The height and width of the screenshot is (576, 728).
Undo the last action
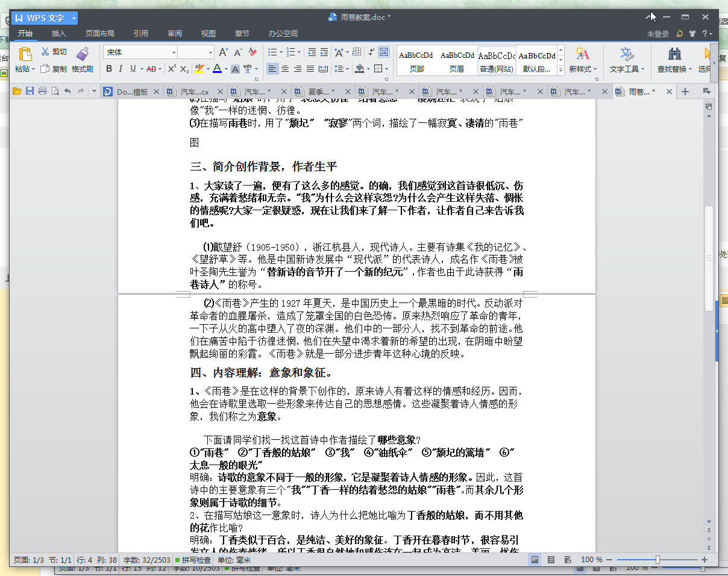point(67,92)
